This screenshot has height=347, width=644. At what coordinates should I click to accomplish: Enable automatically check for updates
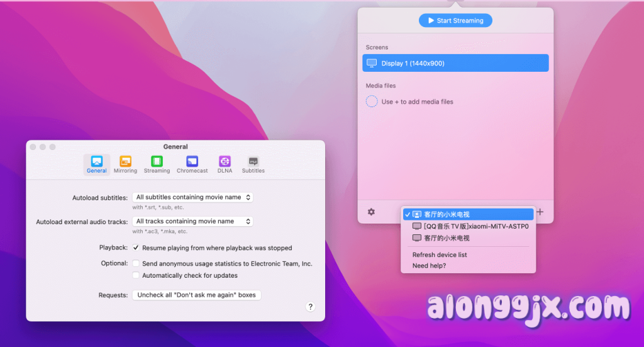[136, 276]
